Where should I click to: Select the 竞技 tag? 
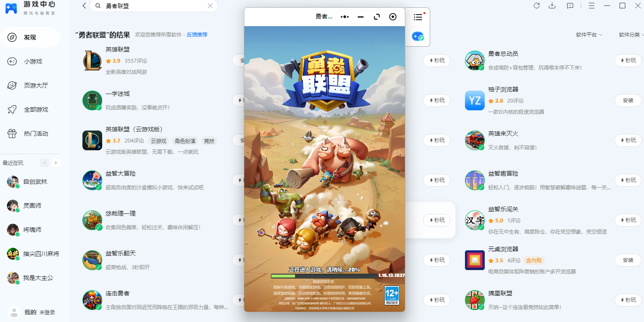tap(209, 141)
